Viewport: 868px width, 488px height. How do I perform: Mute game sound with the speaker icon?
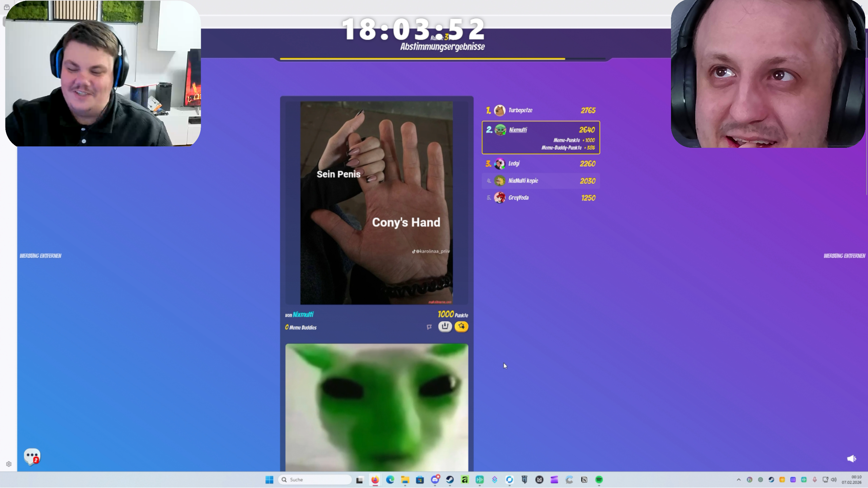851,459
